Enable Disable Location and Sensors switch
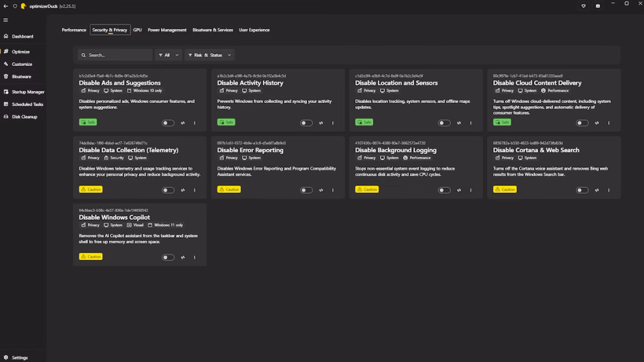 click(x=444, y=123)
